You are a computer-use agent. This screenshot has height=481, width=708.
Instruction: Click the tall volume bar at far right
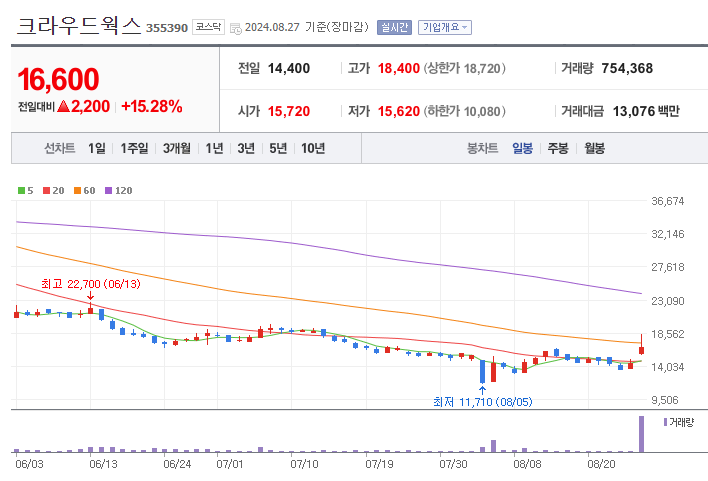641,434
